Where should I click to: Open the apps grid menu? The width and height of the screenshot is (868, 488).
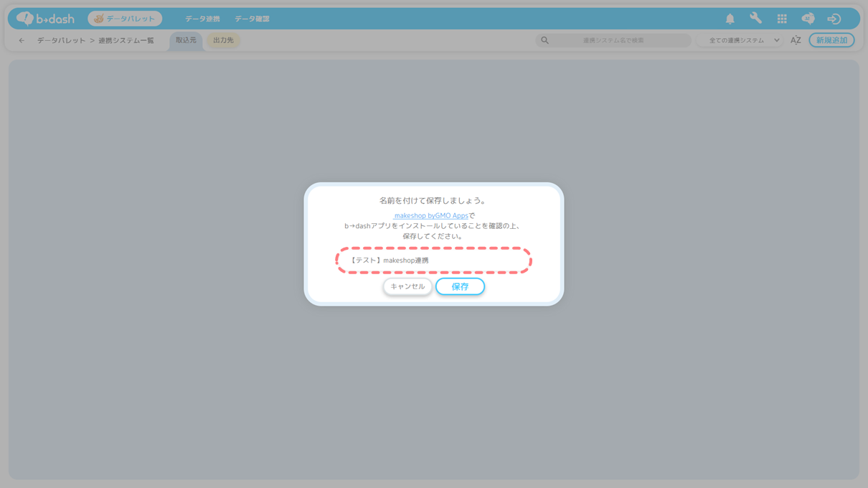click(782, 19)
